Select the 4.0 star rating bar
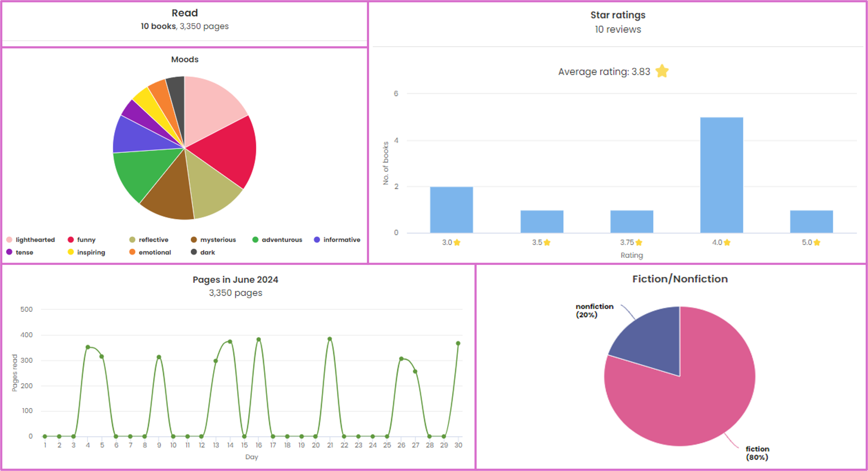868x471 pixels. tap(722, 175)
